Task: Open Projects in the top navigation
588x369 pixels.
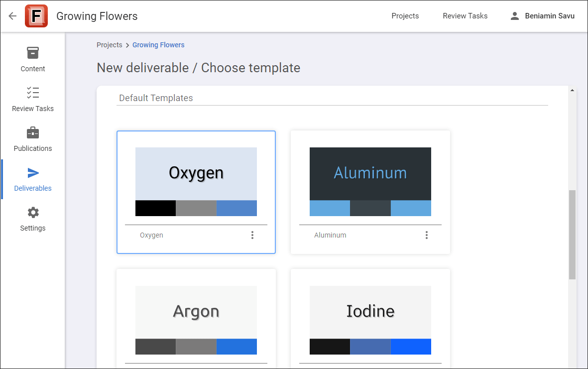Action: 405,16
